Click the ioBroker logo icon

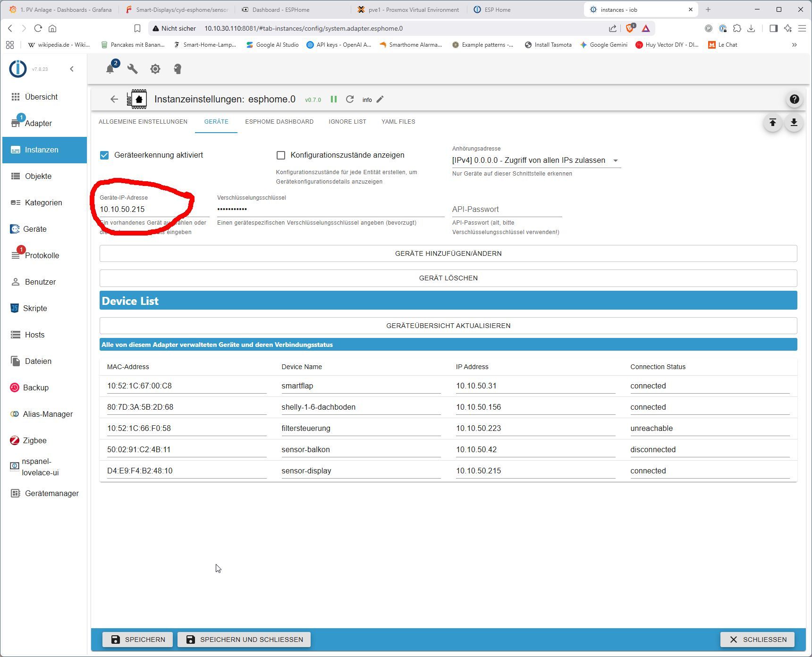click(18, 69)
